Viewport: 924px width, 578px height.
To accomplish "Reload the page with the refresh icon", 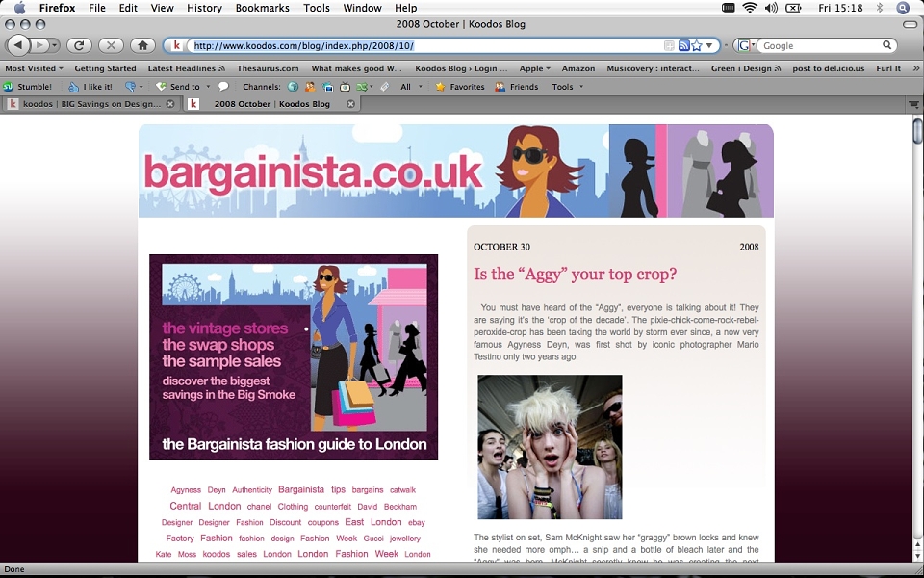I will (79, 45).
